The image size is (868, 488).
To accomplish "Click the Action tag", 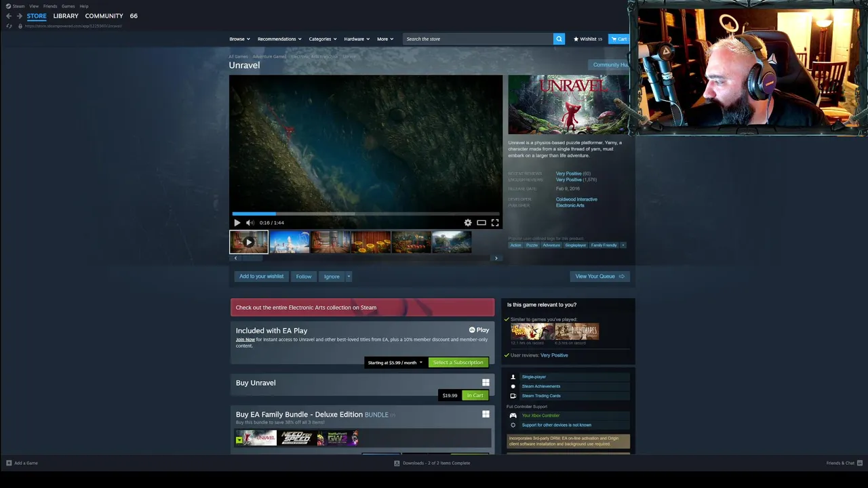I will (x=516, y=245).
